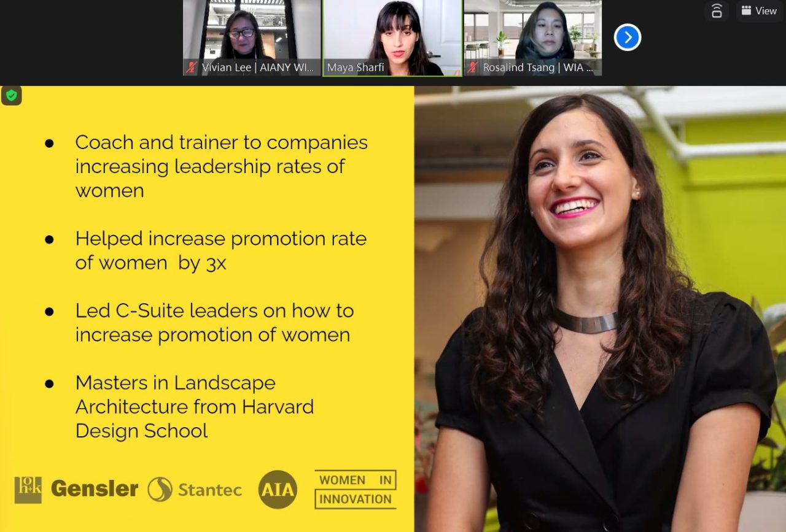Show next participants with the blue arrow
786x532 pixels.
click(628, 37)
